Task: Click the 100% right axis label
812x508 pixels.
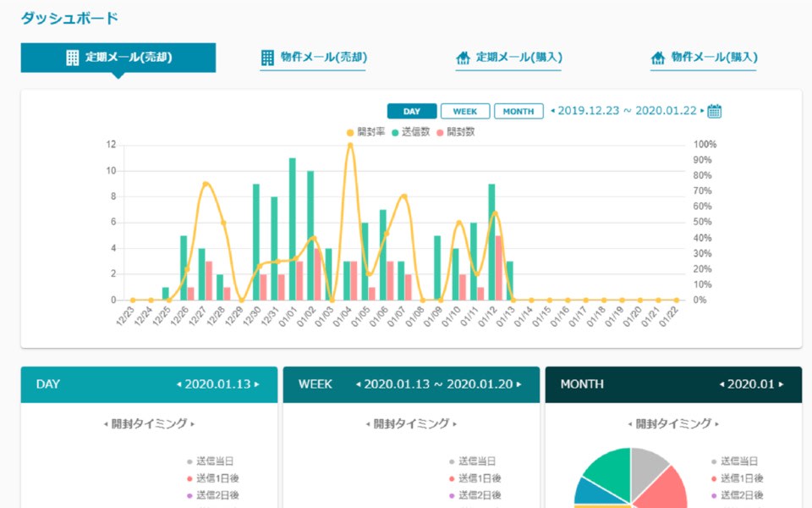Action: coord(705,145)
